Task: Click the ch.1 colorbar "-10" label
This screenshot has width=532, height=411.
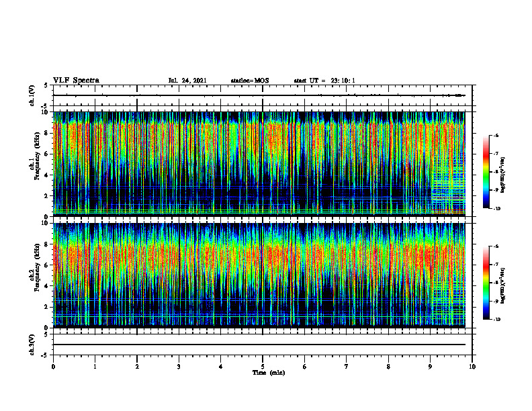Action: (496, 208)
